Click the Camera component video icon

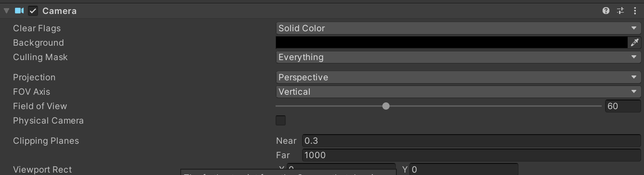pyautogui.click(x=20, y=11)
